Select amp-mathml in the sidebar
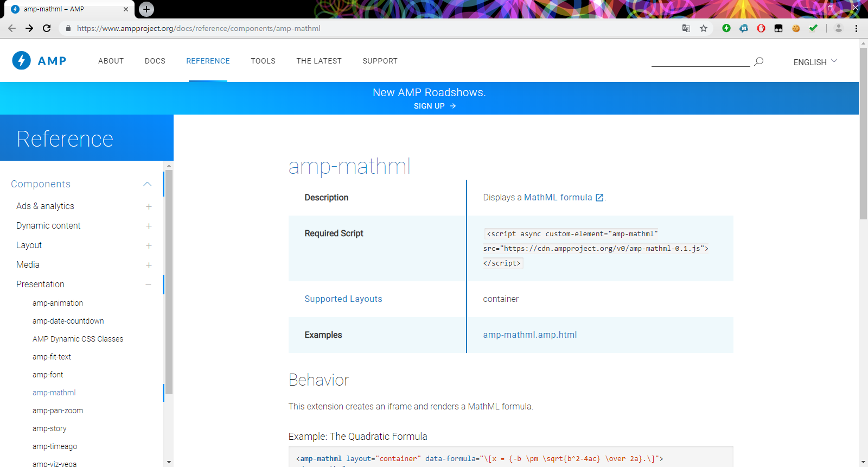Image resolution: width=868 pixels, height=467 pixels. point(54,393)
